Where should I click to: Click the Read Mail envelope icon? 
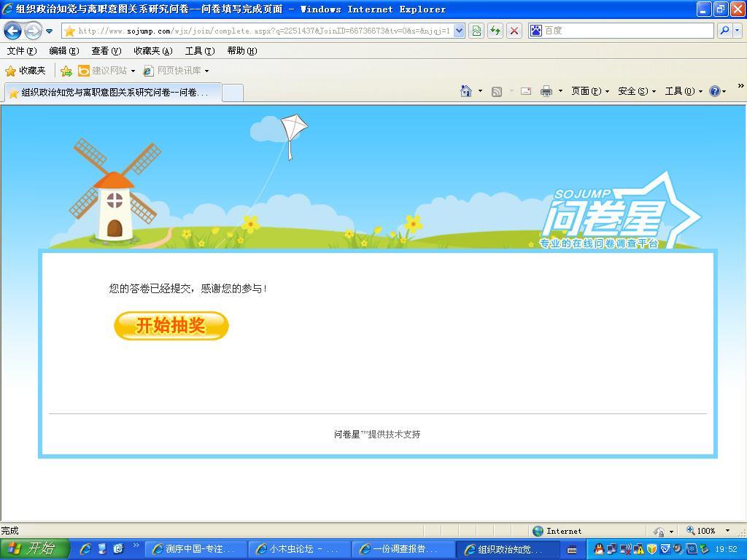pyautogui.click(x=525, y=91)
